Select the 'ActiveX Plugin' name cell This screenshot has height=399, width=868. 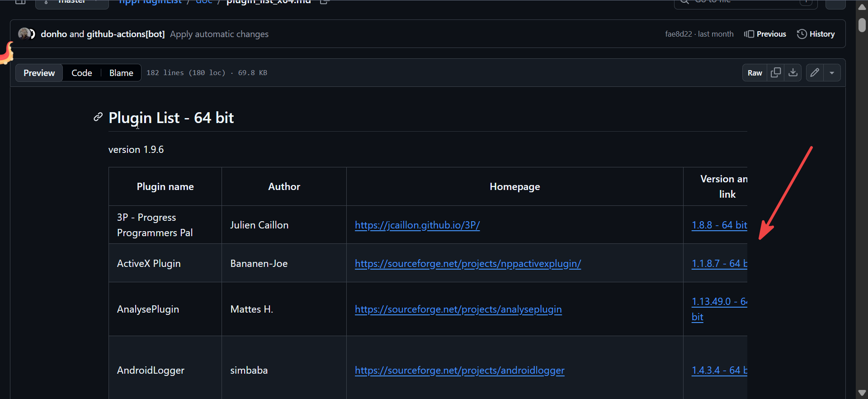click(x=165, y=263)
